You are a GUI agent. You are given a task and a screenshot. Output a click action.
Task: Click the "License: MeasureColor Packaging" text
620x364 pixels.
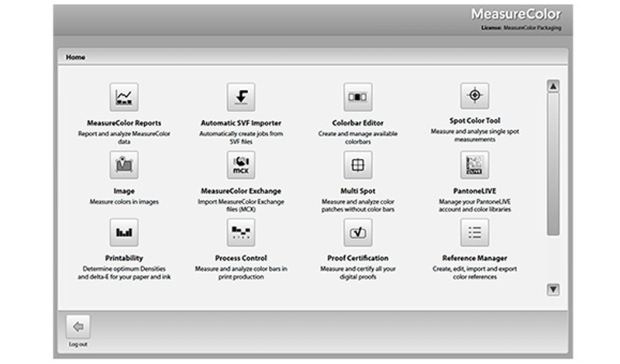tap(521, 28)
